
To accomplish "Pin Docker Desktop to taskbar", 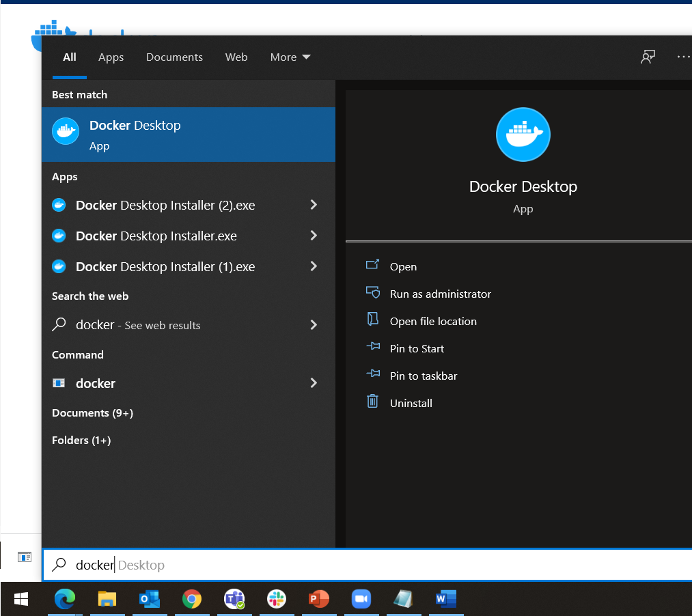I will pyautogui.click(x=424, y=376).
